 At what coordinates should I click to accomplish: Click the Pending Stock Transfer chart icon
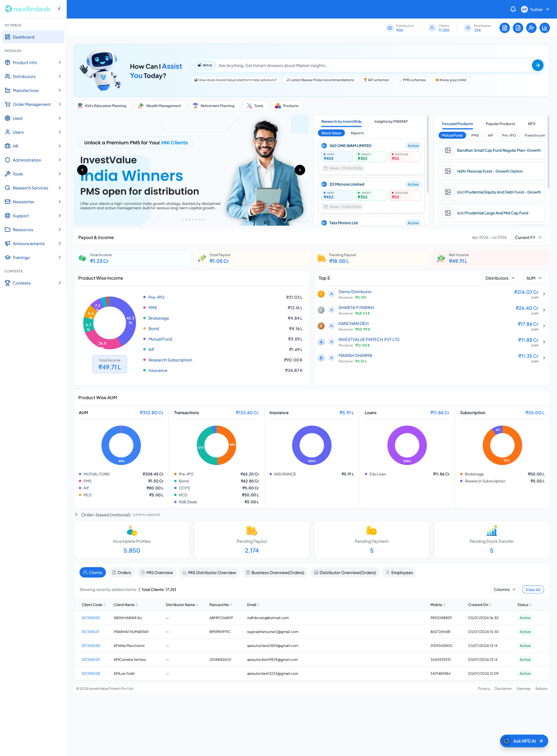coord(492,531)
